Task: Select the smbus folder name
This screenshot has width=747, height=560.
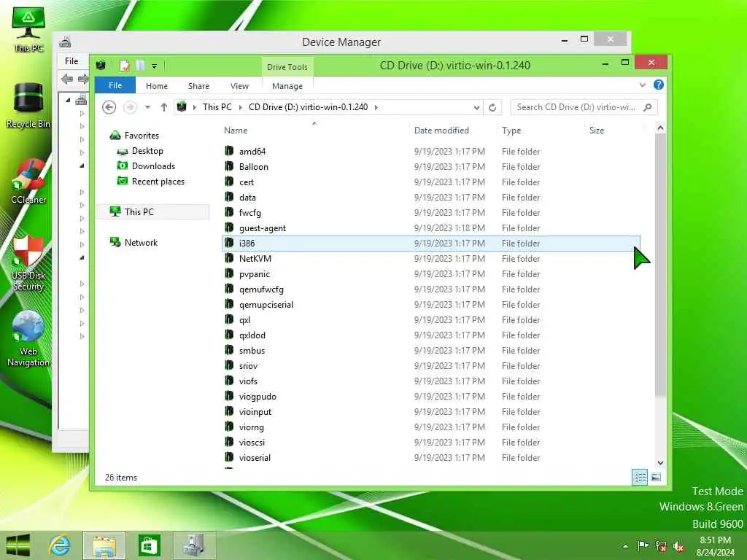Action: [252, 350]
